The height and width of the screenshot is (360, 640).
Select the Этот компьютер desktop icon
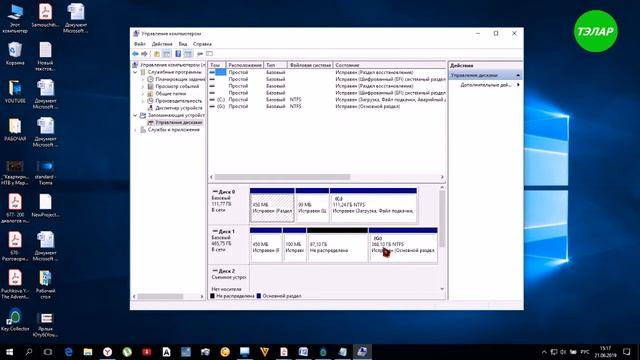[x=15, y=18]
